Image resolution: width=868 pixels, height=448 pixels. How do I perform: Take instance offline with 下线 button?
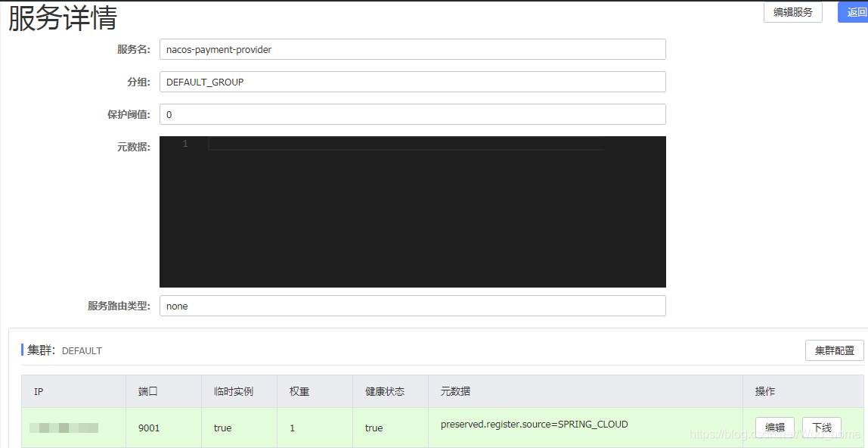[821, 427]
